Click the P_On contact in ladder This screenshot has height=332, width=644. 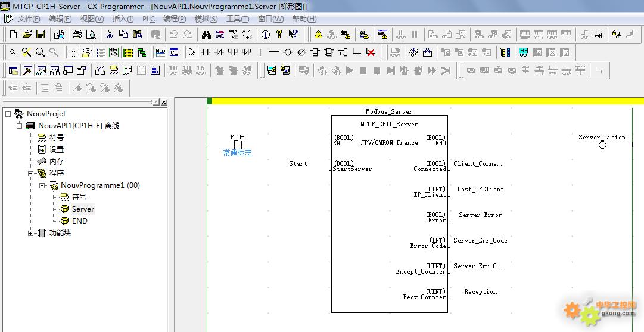238,145
